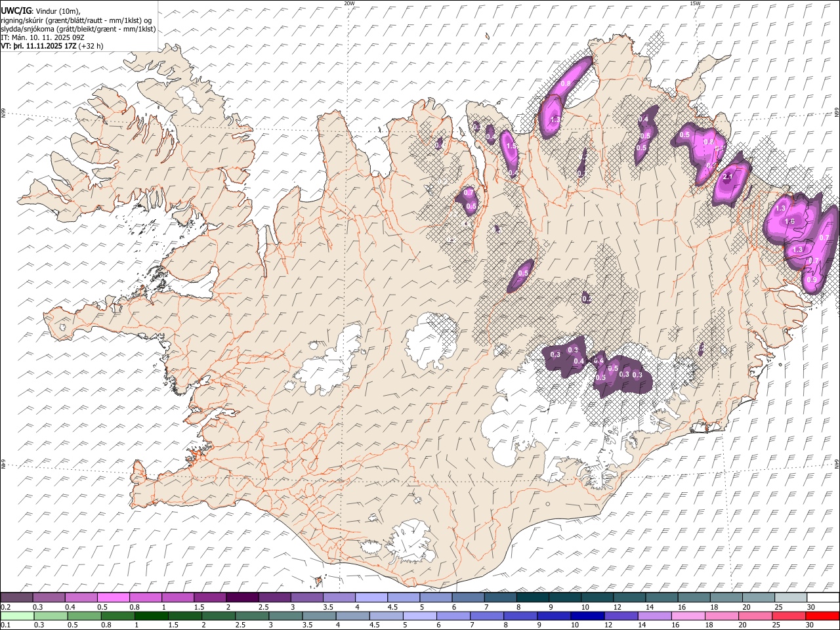
Task: Click the 'slydda/snjókoma' legend description line
Action: tap(78, 29)
